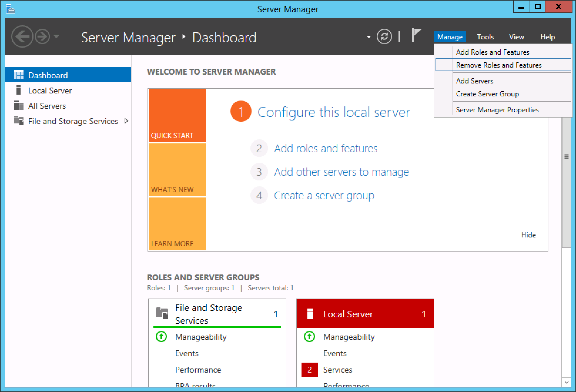Click the Local Server sidebar icon
The image size is (576, 392).
click(x=19, y=91)
